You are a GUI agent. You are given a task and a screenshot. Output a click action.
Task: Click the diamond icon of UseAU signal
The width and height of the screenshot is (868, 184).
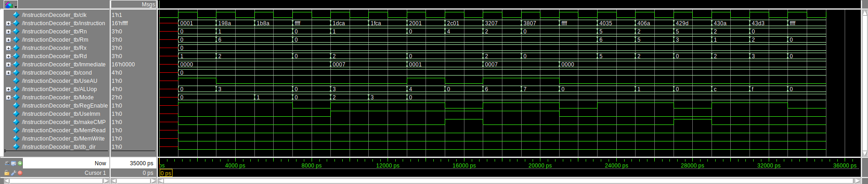click(x=16, y=81)
